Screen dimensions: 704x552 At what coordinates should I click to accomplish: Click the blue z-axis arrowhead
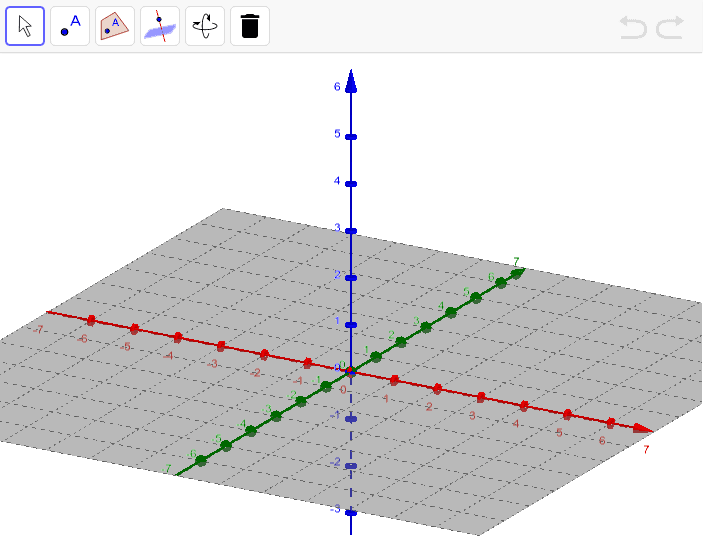pyautogui.click(x=351, y=81)
